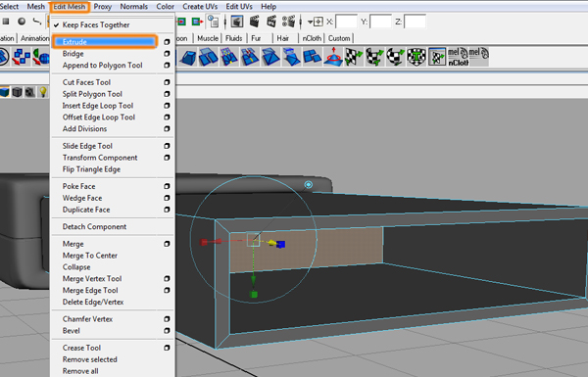The image size is (588, 377).
Task: Click the shelf icon with red arrows and yellow edge
Action: [250, 58]
